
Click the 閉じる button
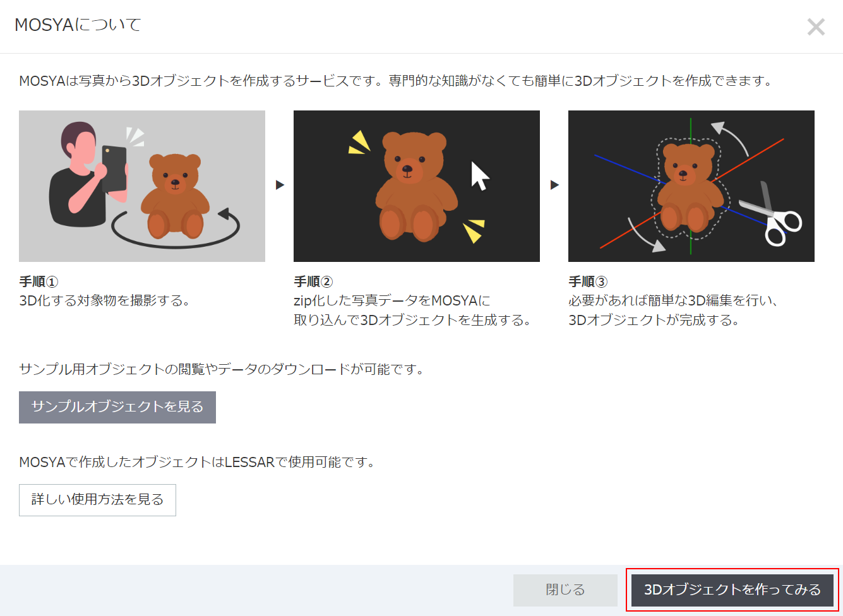[x=565, y=590]
